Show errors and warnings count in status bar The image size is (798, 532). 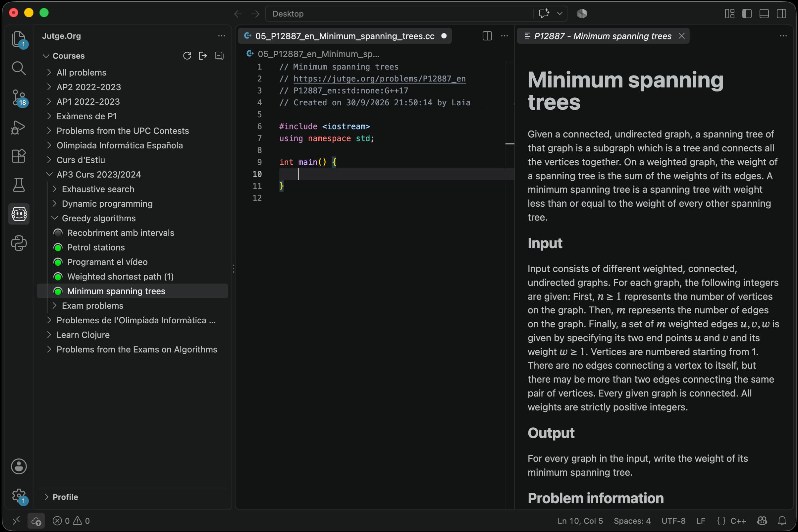click(71, 521)
